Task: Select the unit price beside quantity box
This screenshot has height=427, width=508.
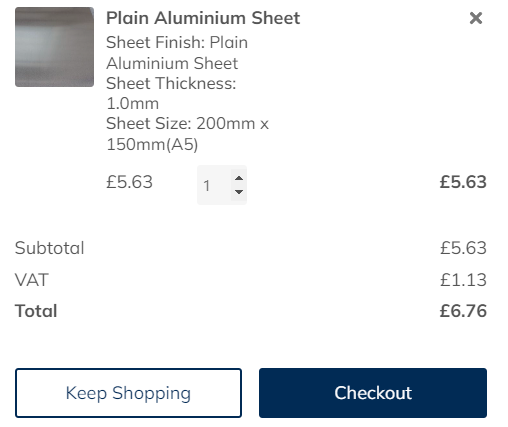Action: point(129,182)
